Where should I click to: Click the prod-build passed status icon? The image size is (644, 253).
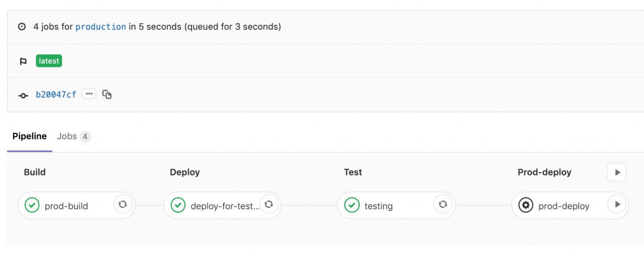tap(32, 205)
